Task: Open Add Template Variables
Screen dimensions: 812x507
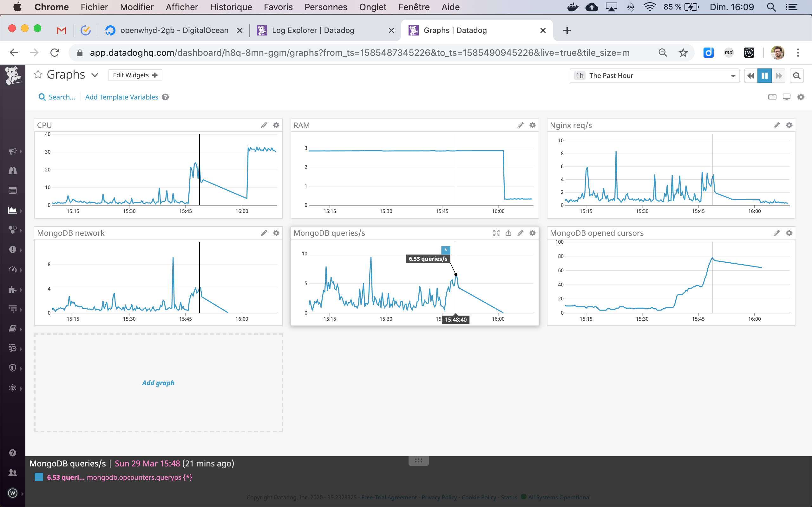Action: point(121,97)
